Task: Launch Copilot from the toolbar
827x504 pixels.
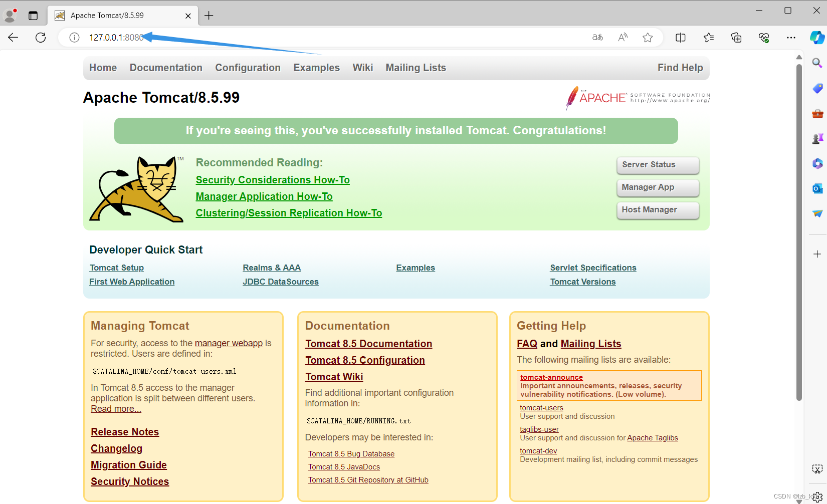Action: [x=817, y=38]
